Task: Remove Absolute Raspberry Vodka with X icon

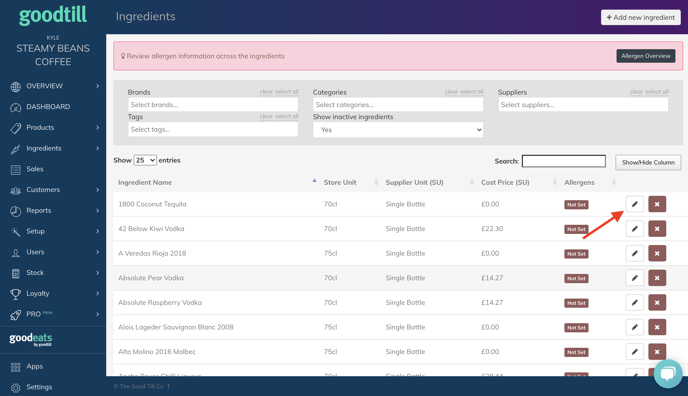Action: (657, 302)
